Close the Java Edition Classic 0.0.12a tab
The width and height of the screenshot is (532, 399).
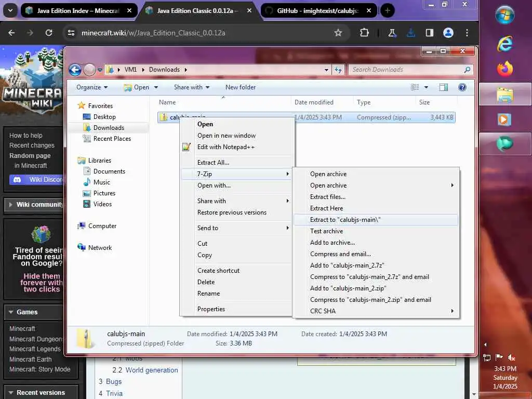pos(249,10)
